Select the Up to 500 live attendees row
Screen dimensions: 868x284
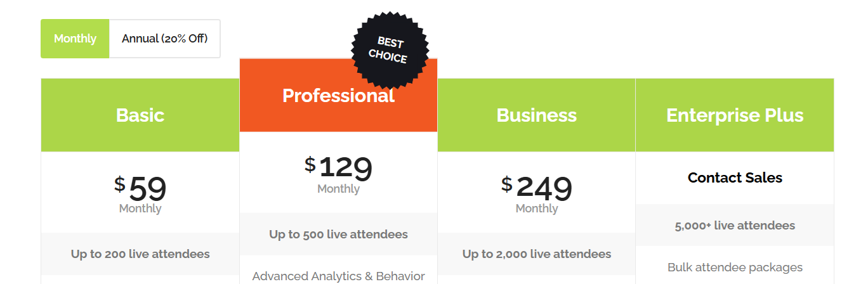(x=338, y=235)
